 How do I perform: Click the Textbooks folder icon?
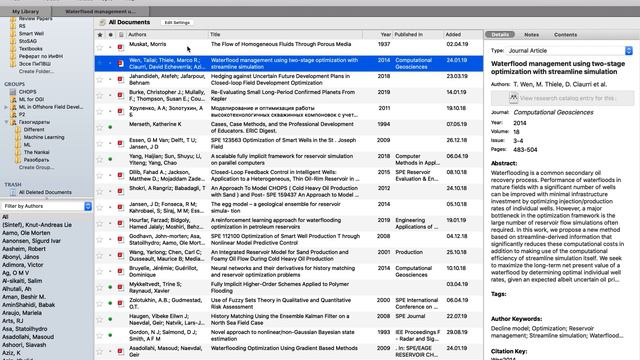coord(13,49)
